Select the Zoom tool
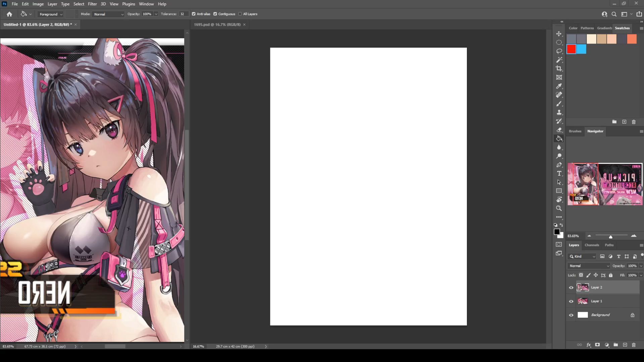The image size is (644, 362). pos(559,208)
